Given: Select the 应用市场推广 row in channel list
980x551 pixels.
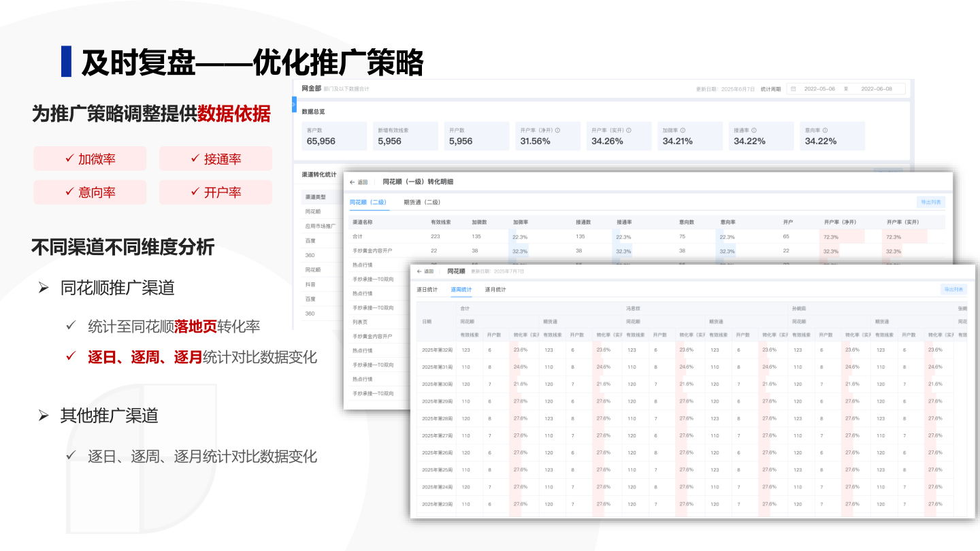Looking at the screenshot, I should point(321,226).
